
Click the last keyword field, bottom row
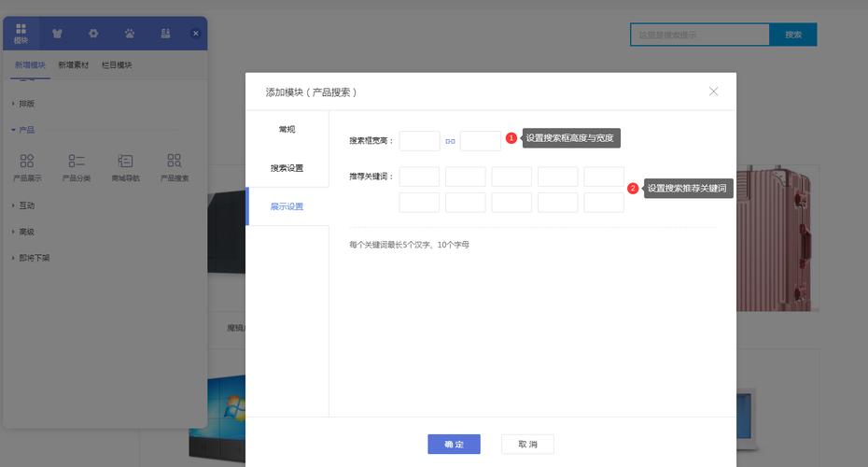(x=604, y=202)
